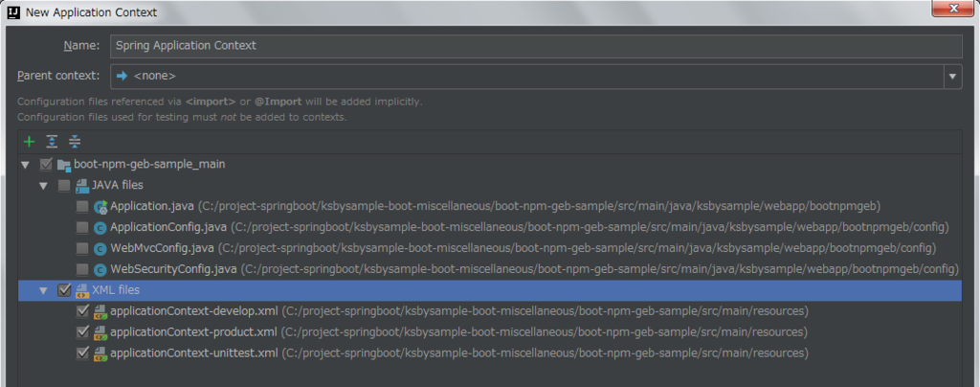The height and width of the screenshot is (387, 980).
Task: Click the WebMvcConfig.java class icon
Action: [100, 248]
